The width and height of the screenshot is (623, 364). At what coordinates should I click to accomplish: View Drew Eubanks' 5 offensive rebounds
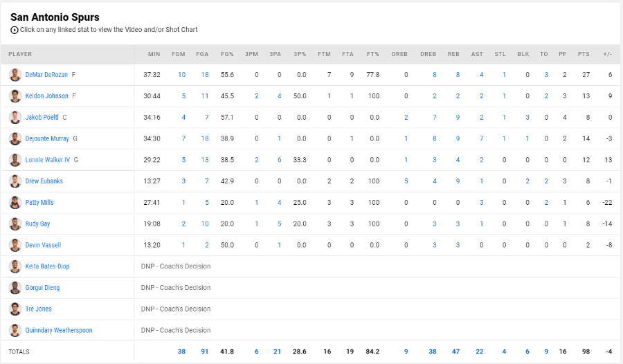tap(406, 181)
